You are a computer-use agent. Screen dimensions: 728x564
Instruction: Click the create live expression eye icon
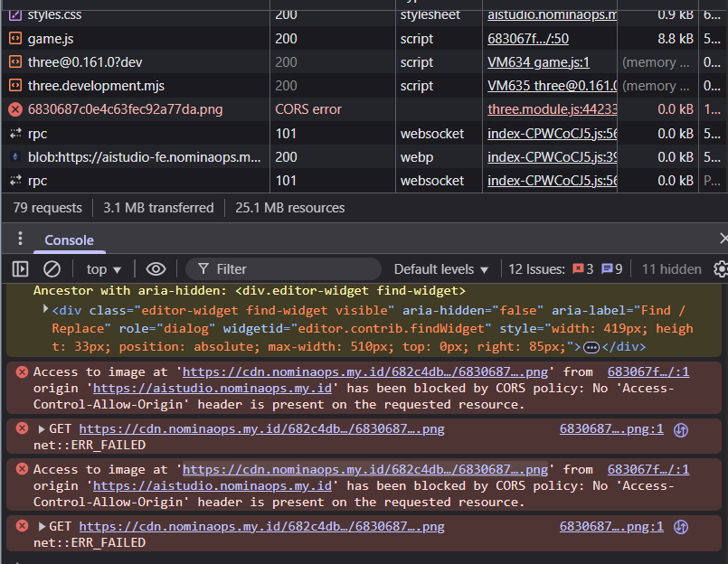coord(155,268)
